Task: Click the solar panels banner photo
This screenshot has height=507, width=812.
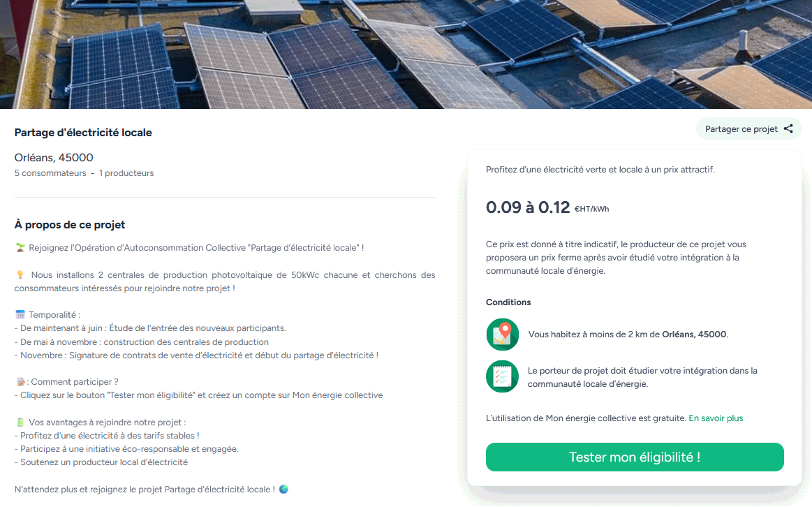Action: [406, 54]
